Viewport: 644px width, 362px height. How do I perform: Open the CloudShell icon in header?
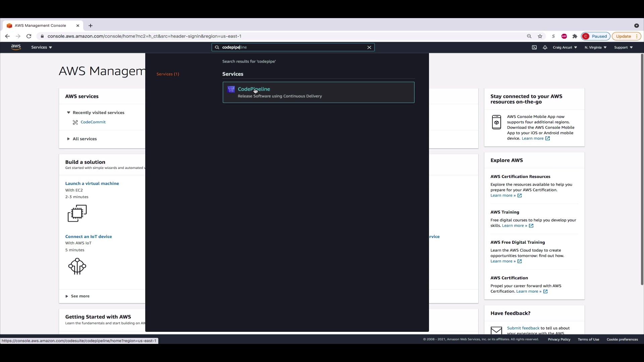(x=534, y=48)
